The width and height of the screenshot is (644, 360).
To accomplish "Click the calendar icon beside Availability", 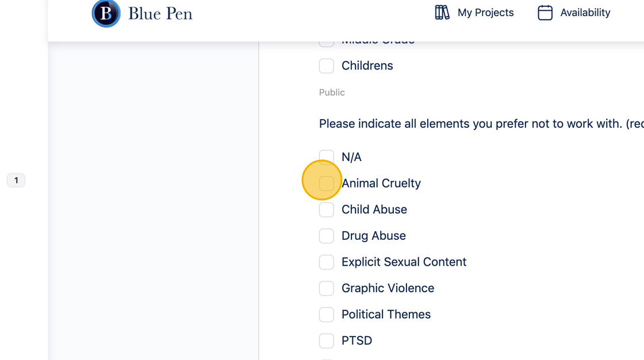I will (545, 13).
